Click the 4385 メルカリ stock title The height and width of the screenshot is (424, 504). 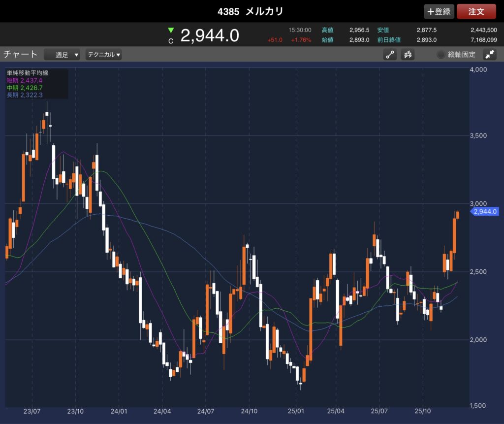tap(251, 11)
